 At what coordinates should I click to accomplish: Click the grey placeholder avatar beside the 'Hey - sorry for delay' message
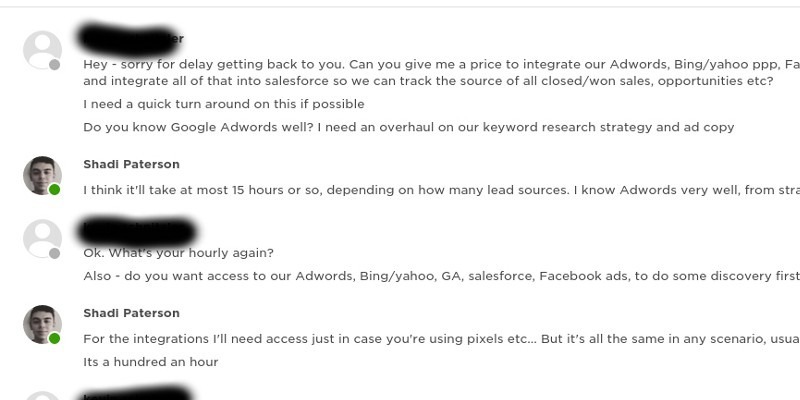click(x=42, y=49)
